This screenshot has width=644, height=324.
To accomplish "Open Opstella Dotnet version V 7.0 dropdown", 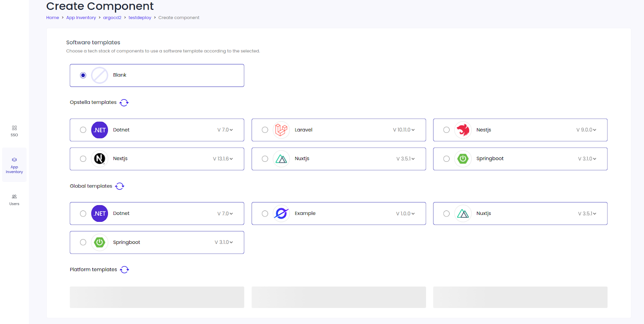I will [225, 130].
